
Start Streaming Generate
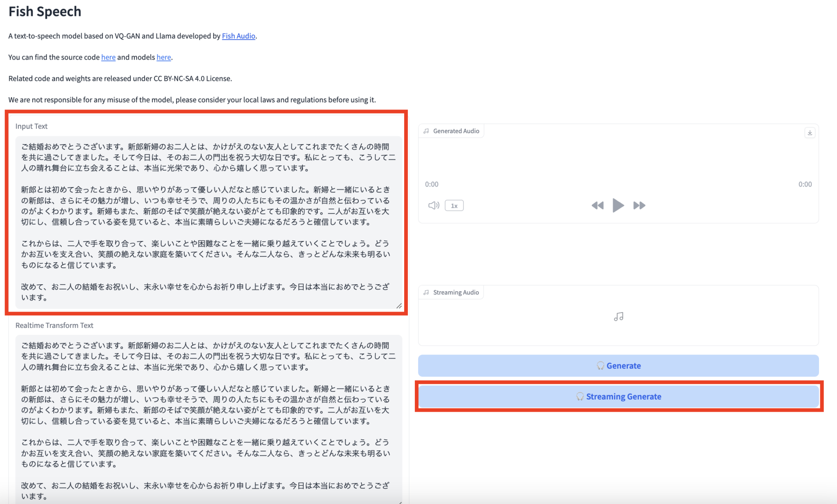[x=618, y=396]
